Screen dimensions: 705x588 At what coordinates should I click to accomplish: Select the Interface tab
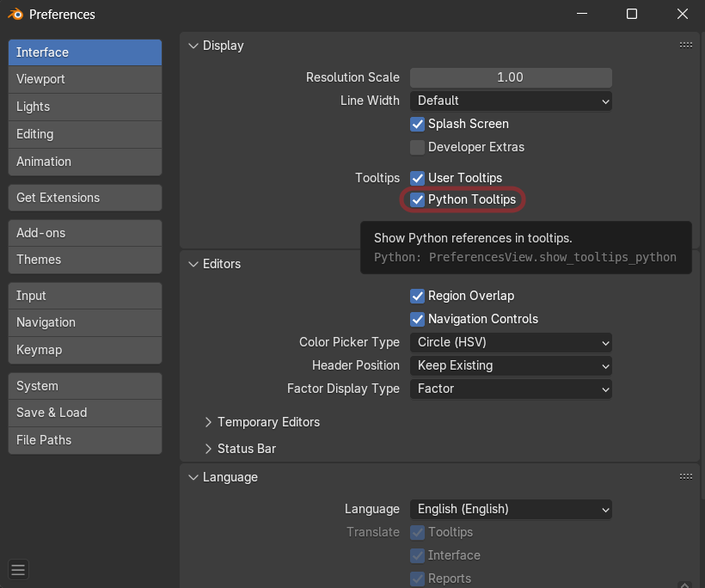pyautogui.click(x=85, y=52)
